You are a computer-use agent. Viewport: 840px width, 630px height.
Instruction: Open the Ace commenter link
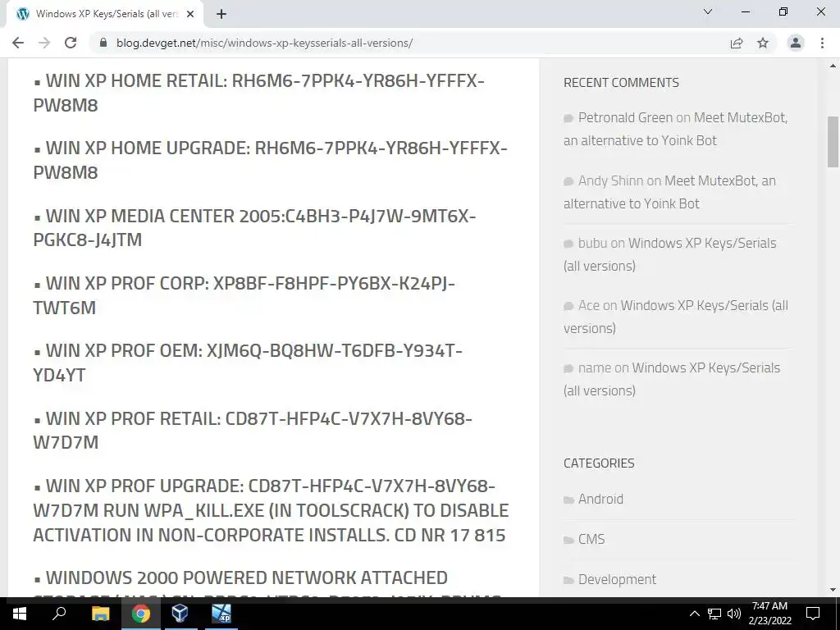point(589,306)
